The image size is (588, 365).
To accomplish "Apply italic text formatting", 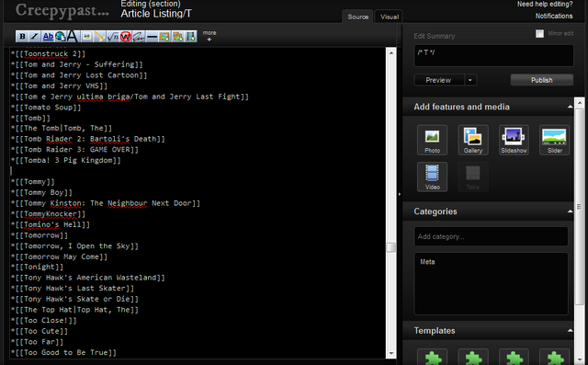I will click(35, 37).
